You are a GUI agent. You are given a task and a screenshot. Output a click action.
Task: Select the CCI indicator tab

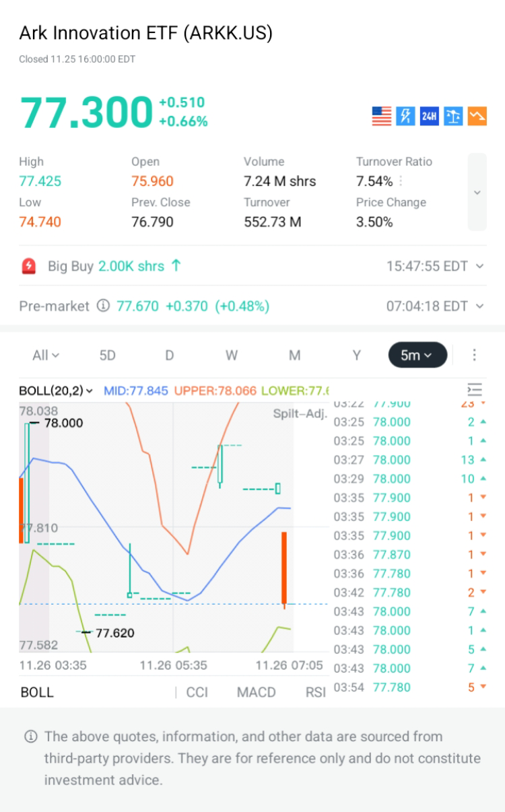pyautogui.click(x=197, y=692)
